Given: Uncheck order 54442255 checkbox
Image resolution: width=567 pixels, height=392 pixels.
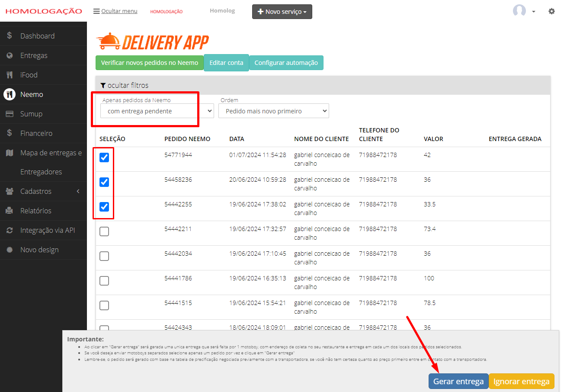Looking at the screenshot, I should [x=104, y=207].
